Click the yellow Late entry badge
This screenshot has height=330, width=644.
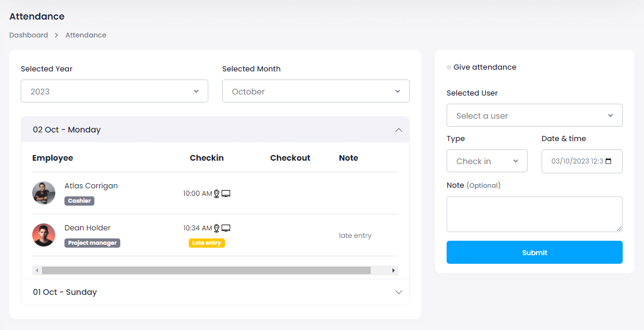click(x=207, y=243)
